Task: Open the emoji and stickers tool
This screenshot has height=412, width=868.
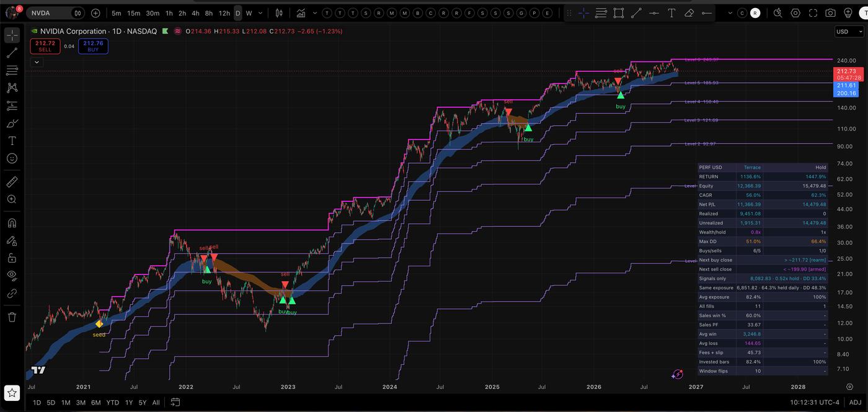Action: (x=12, y=159)
